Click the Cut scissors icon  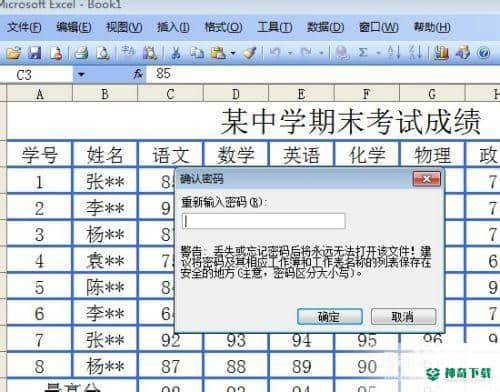click(x=176, y=53)
